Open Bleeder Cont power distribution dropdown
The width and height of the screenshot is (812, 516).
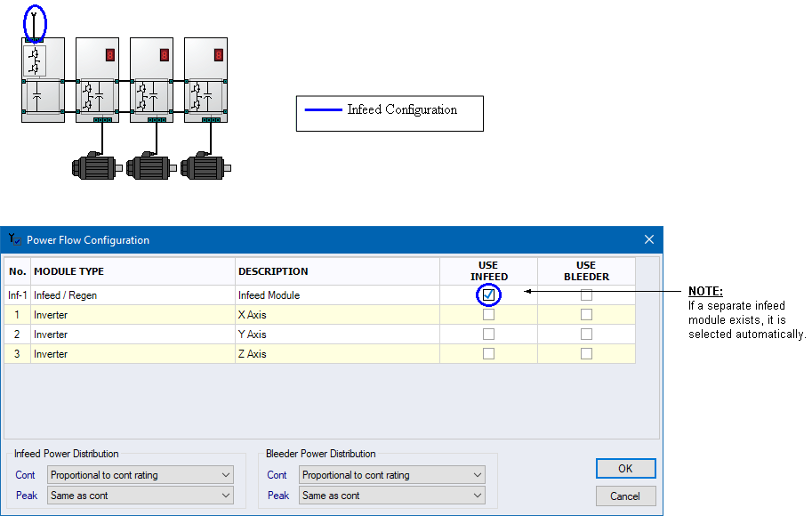coord(393,475)
